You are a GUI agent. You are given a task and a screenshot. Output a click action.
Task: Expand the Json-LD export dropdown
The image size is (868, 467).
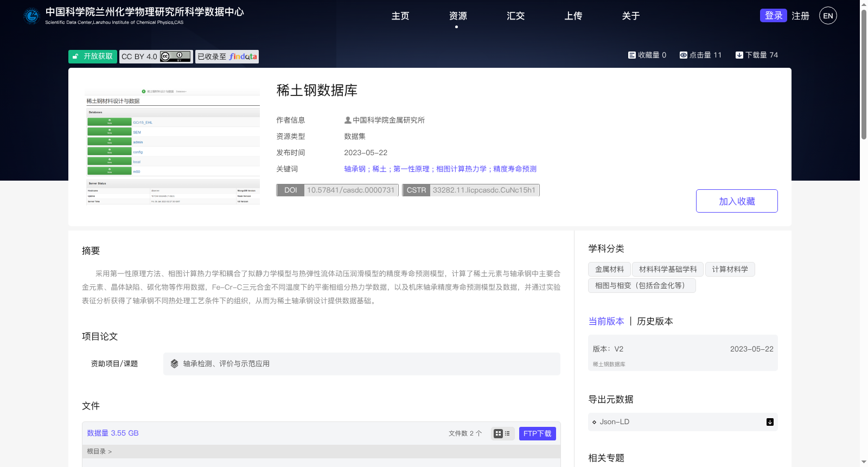click(x=683, y=422)
